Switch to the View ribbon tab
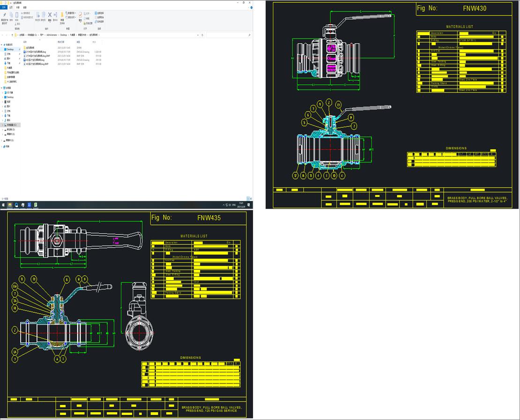This screenshot has width=520, height=420. [x=25, y=7]
